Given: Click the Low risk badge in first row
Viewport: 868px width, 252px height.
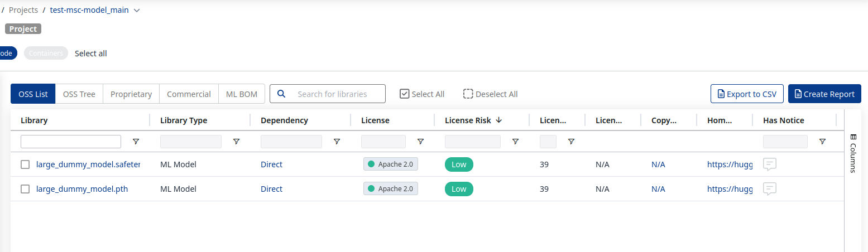Looking at the screenshot, I should (x=459, y=164).
